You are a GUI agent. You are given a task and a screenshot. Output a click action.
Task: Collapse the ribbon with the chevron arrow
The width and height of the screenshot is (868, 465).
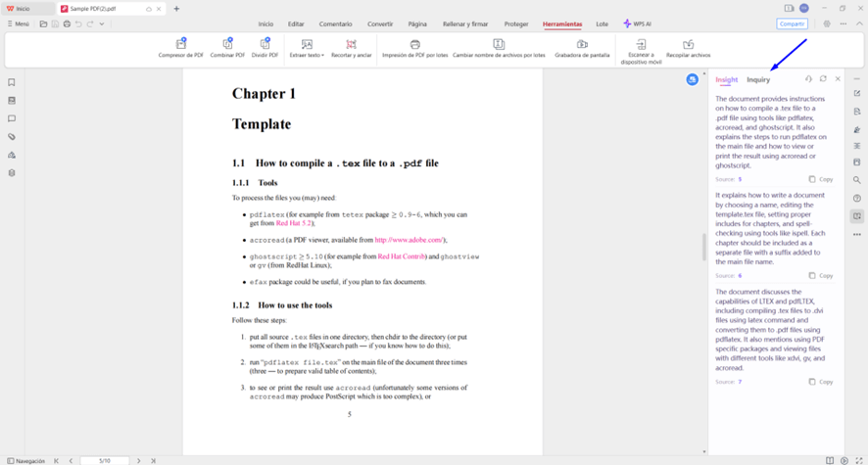tap(859, 23)
